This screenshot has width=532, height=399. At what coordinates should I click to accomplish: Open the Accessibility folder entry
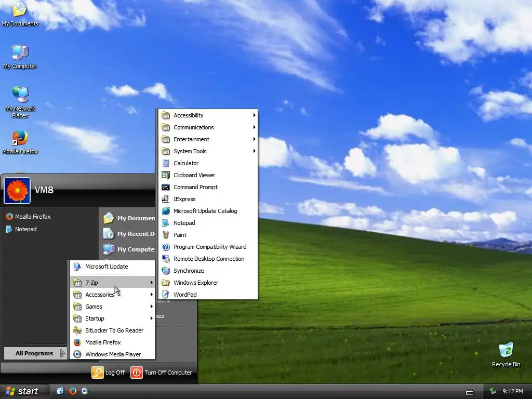click(x=208, y=115)
